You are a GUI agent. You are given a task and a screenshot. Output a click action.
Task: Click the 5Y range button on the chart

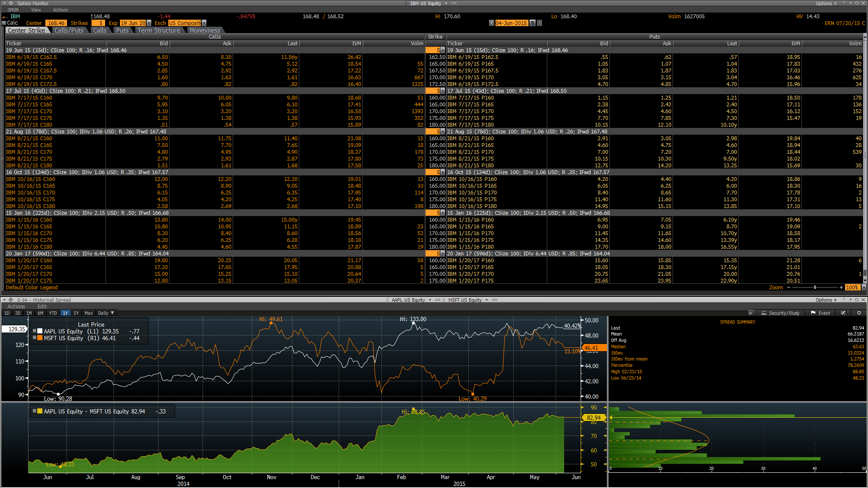tap(76, 313)
